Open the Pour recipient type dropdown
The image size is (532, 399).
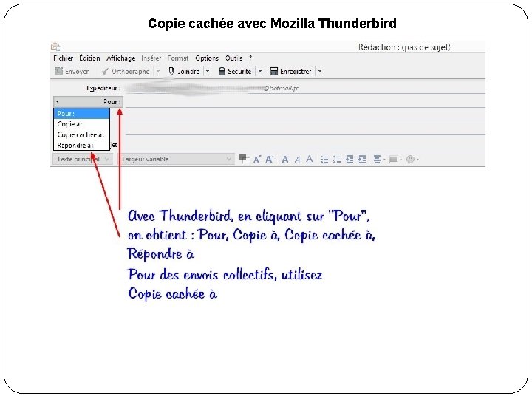pos(88,102)
